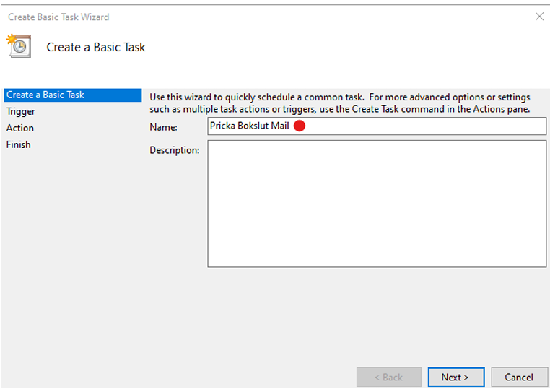Click the Name: label
Viewport: 550px width, 392px height.
[x=163, y=127]
